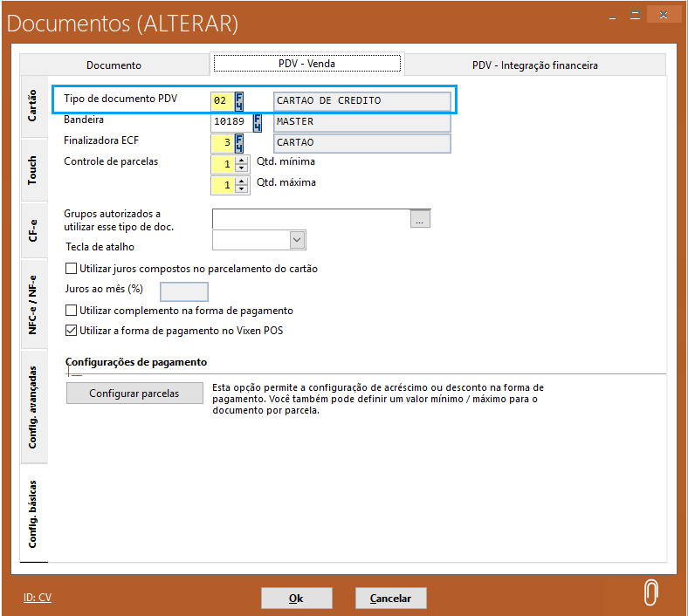Open grupos autorizados ellipsis browse button

[420, 219]
